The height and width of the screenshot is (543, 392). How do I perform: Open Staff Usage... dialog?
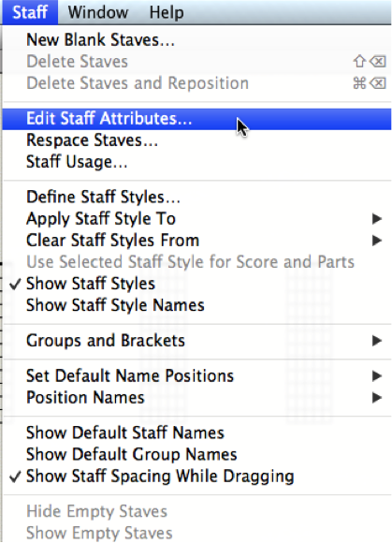pos(196,162)
